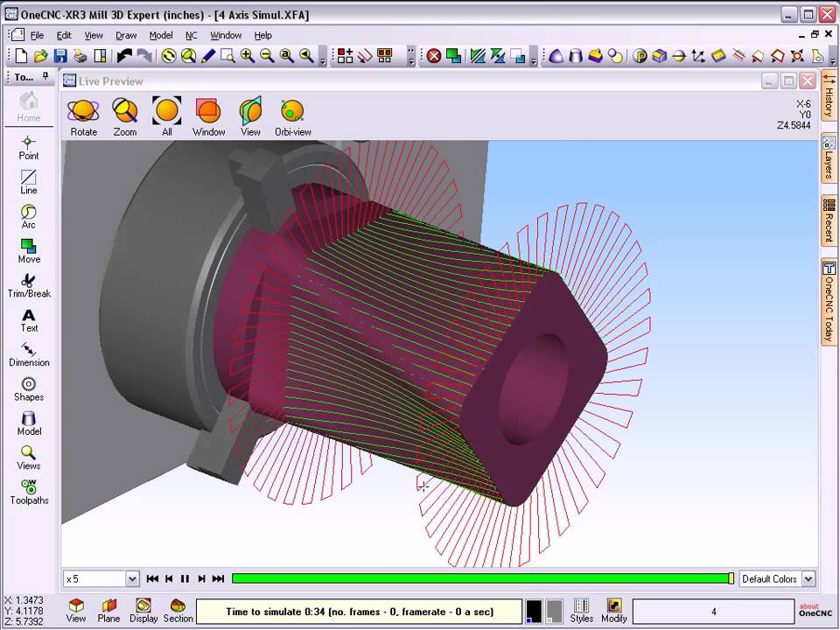Click the 'All' fit view button
This screenshot has width=840, height=630.
pos(166,117)
